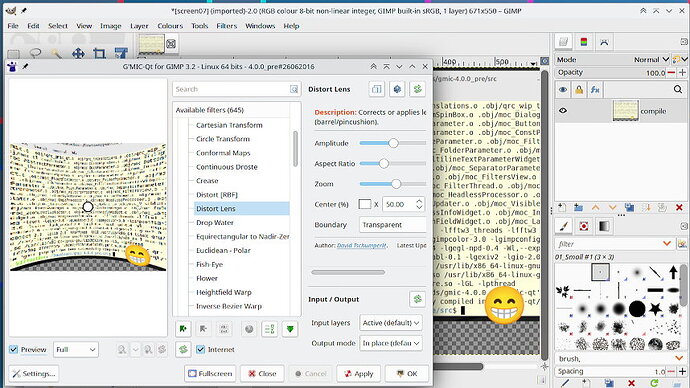Create a new layer group
The width and height of the screenshot is (690, 388).
tap(578, 207)
